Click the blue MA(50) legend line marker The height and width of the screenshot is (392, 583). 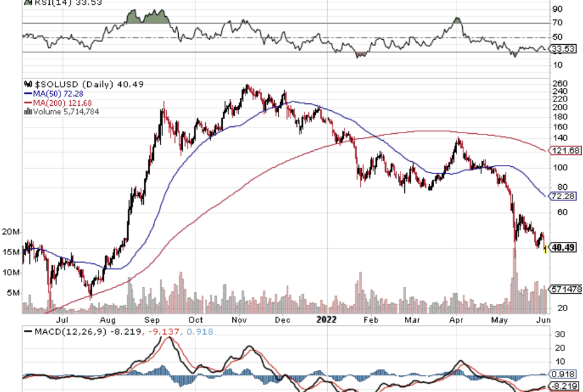tap(27, 93)
